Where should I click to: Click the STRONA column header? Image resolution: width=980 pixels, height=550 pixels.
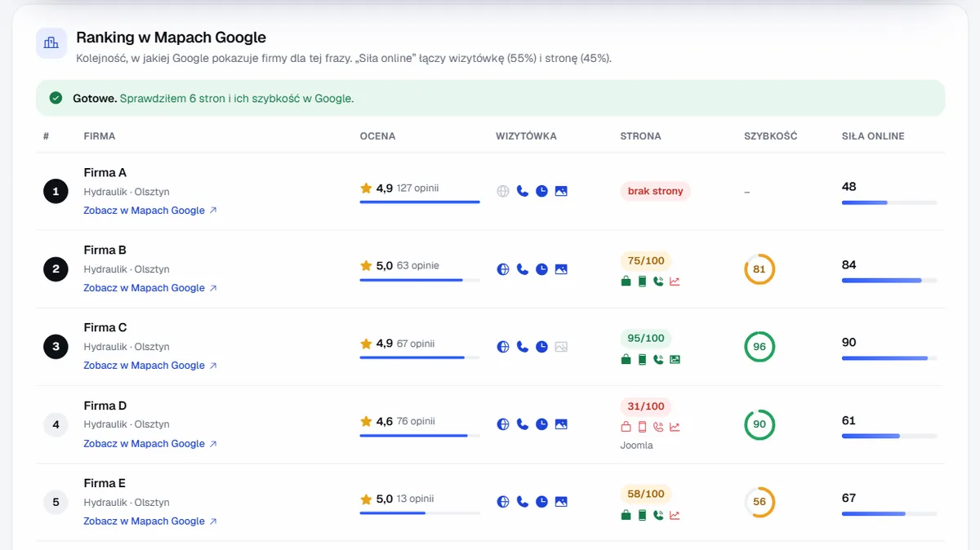click(640, 136)
